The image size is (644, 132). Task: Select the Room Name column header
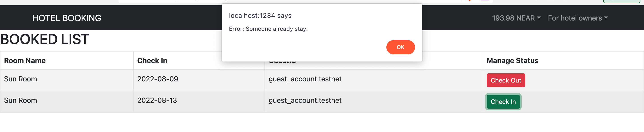tap(25, 60)
